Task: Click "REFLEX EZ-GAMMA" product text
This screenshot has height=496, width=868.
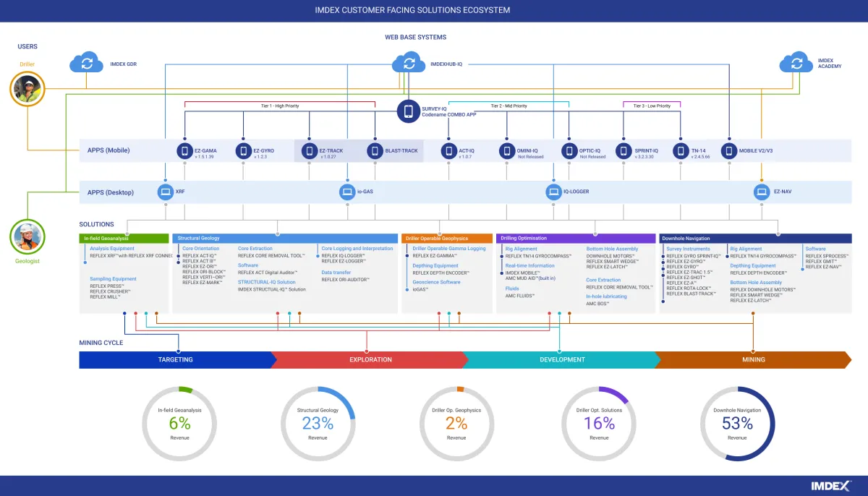Action: (436, 255)
